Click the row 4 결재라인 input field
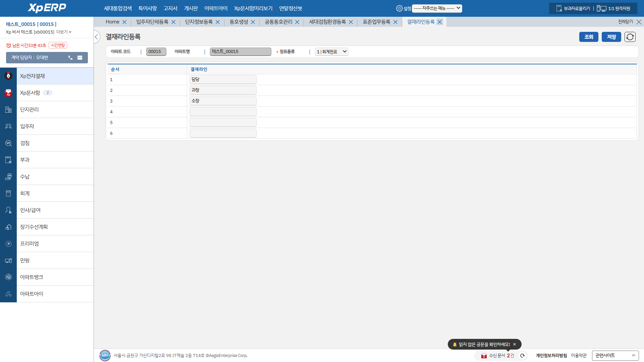Viewport: 644px width, 362px height. tap(223, 112)
